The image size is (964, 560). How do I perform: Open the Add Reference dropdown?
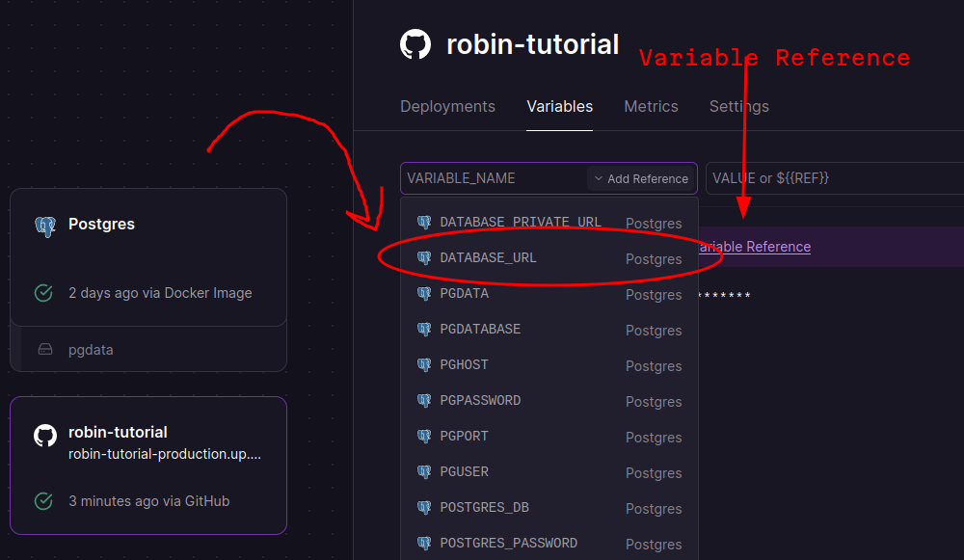[641, 178]
